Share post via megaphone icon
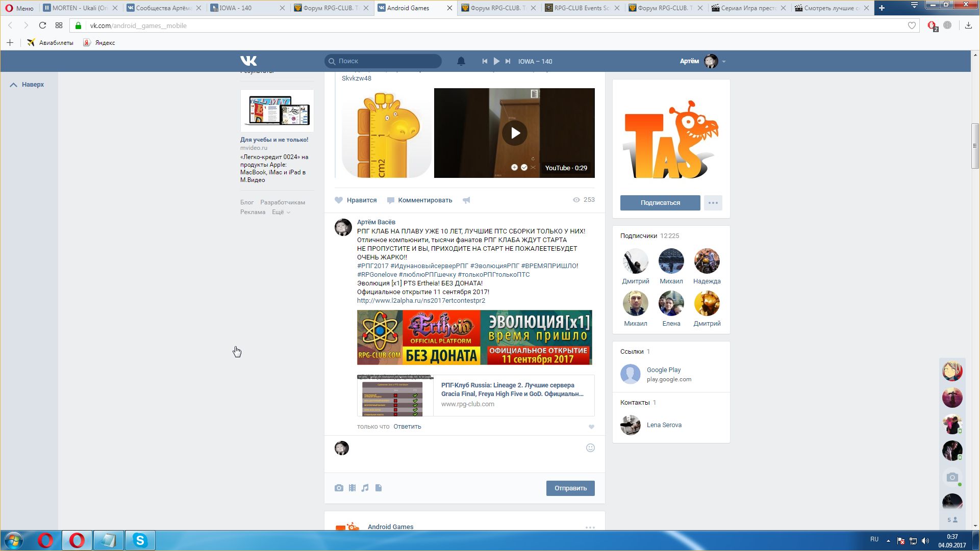This screenshot has width=980, height=551. tap(466, 200)
